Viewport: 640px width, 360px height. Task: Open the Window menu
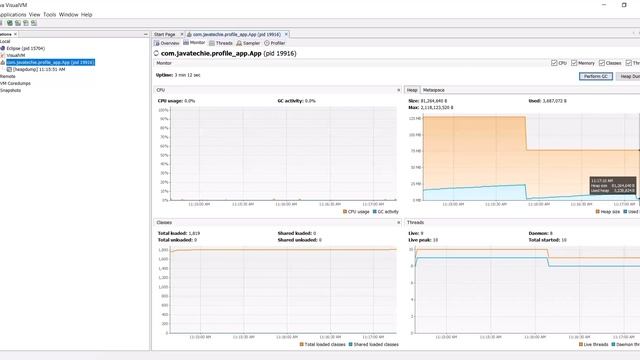(x=69, y=15)
